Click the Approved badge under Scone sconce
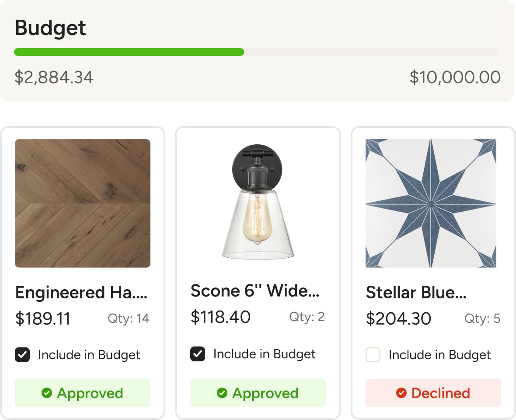This screenshot has width=516, height=420. tap(258, 393)
